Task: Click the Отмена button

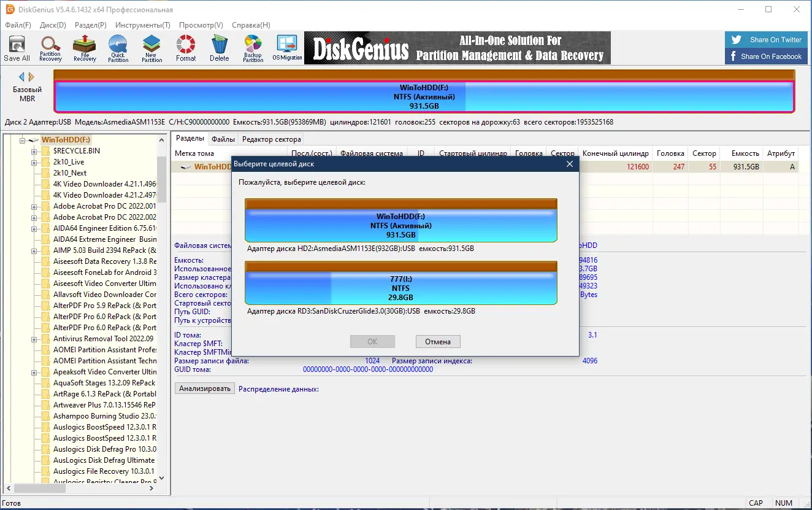Action: pos(438,342)
